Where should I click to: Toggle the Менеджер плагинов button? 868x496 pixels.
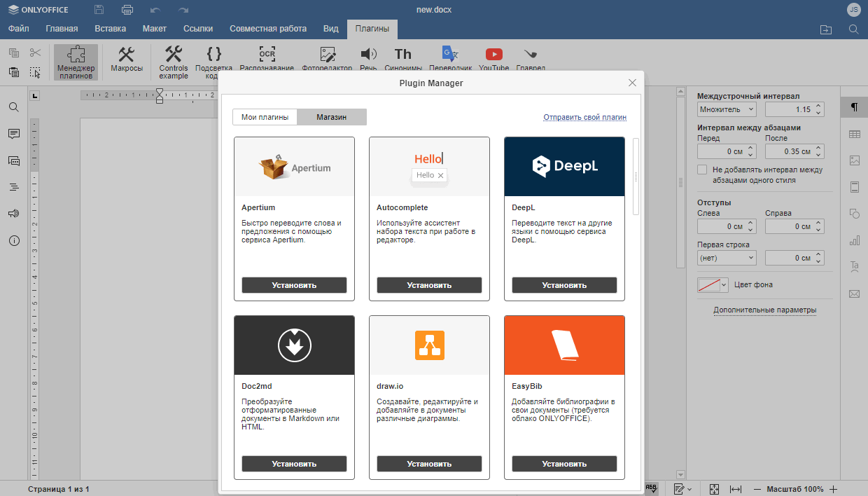click(x=76, y=62)
